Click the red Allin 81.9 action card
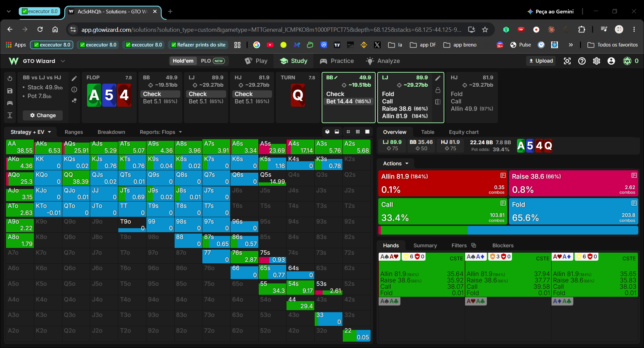This screenshot has width=644, height=348. pos(443,183)
